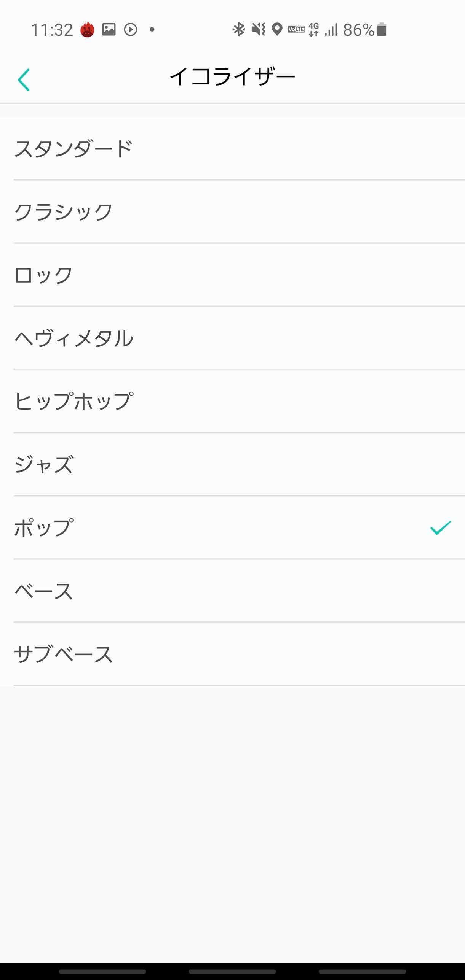The width and height of the screenshot is (465, 980).
Task: Tap the play circle status icon
Action: tap(131, 29)
